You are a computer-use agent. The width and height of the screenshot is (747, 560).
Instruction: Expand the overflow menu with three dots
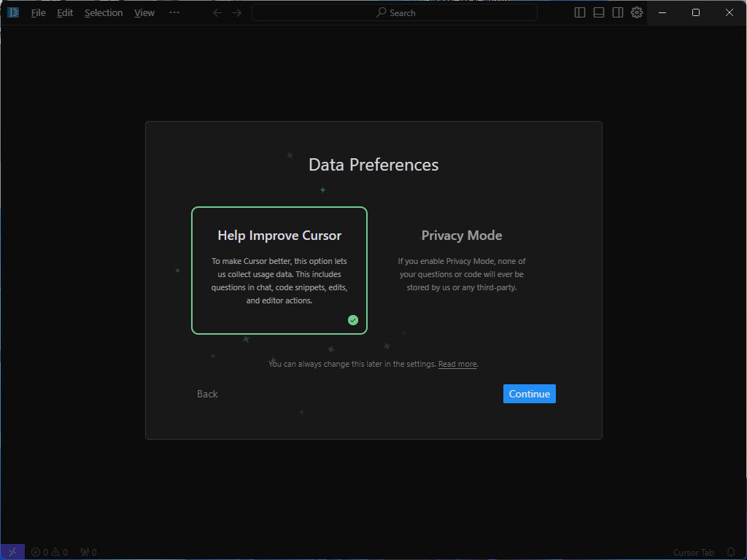[174, 13]
